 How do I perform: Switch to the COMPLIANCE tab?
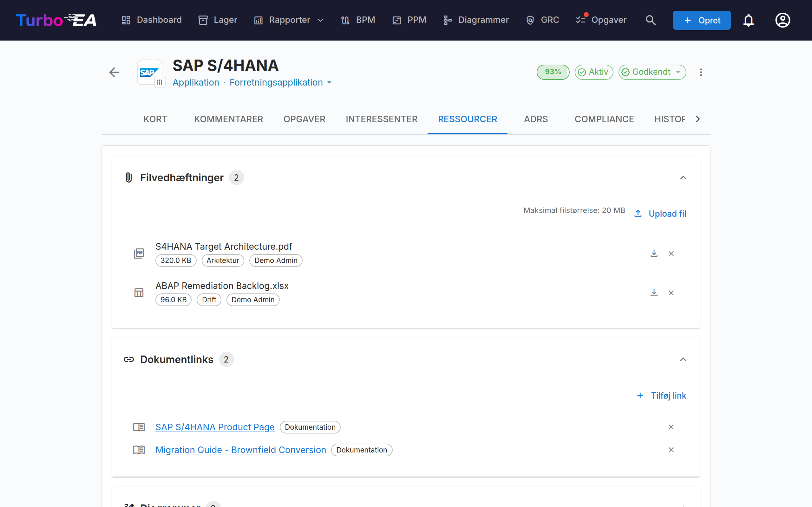point(604,119)
